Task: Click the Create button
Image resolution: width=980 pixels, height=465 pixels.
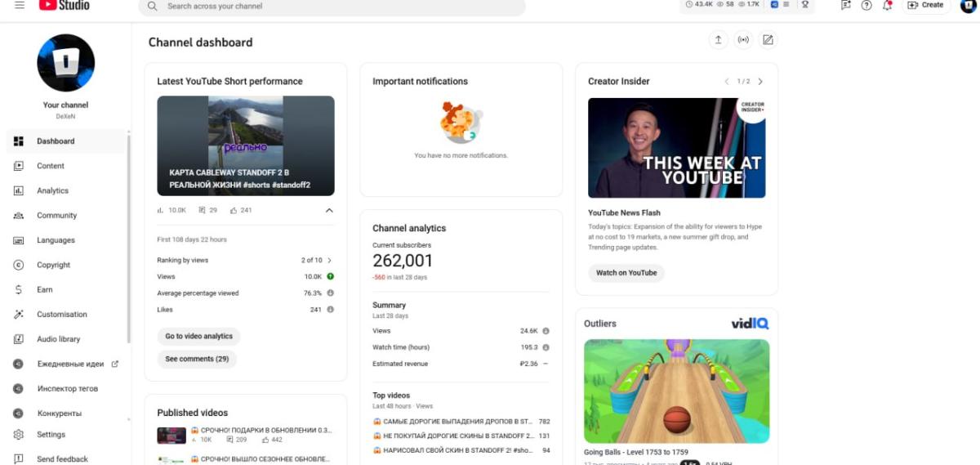Action: point(926,5)
